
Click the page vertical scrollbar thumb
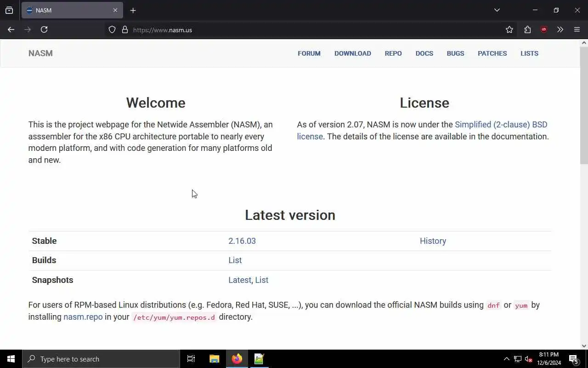584,105
